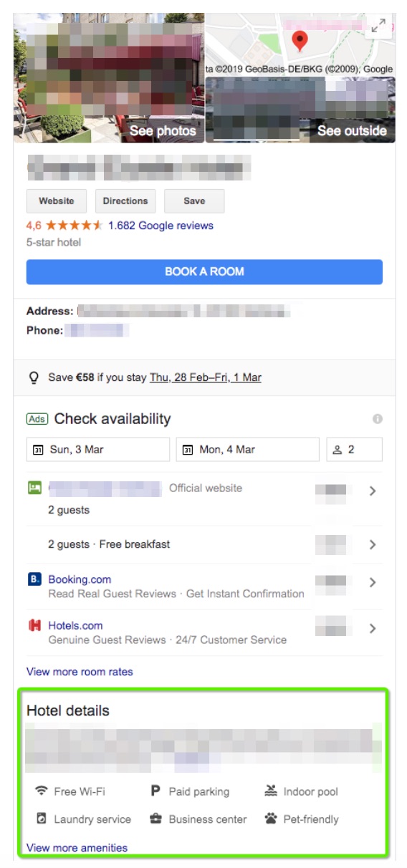The width and height of the screenshot is (407, 868).
Task: Open the Booking.com rate chevron arrow
Action: 373,583
